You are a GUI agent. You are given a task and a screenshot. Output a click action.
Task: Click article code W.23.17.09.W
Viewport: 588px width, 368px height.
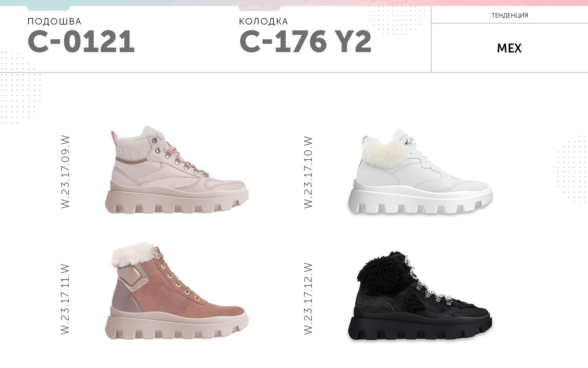tap(66, 172)
